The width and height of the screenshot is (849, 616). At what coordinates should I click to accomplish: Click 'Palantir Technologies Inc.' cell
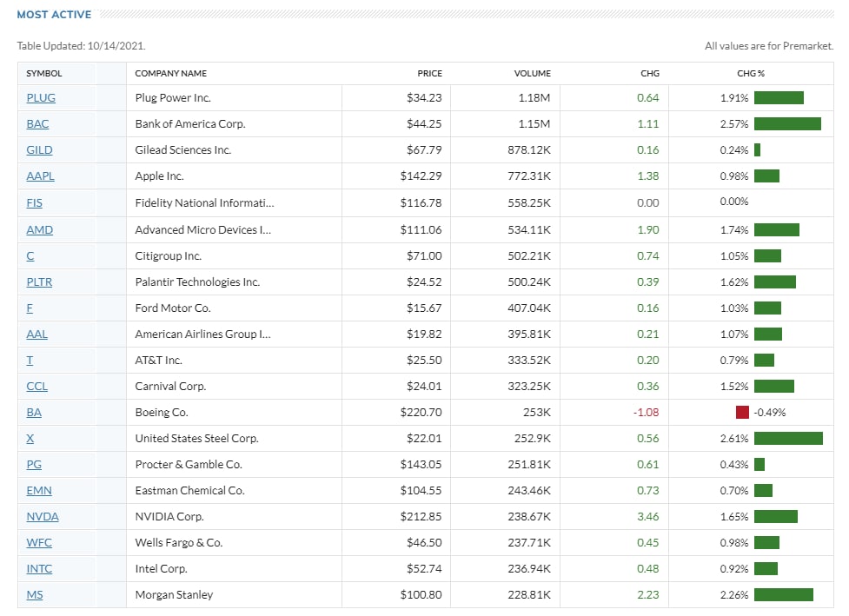click(x=197, y=282)
